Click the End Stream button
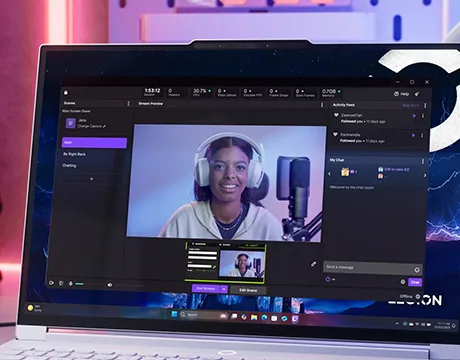The width and height of the screenshot is (460, 360). 206,288
